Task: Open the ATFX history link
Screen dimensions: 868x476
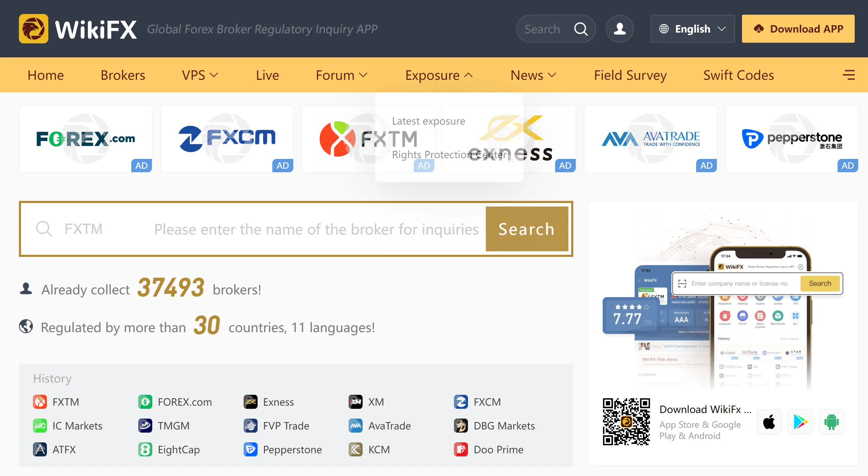Action: (64, 449)
